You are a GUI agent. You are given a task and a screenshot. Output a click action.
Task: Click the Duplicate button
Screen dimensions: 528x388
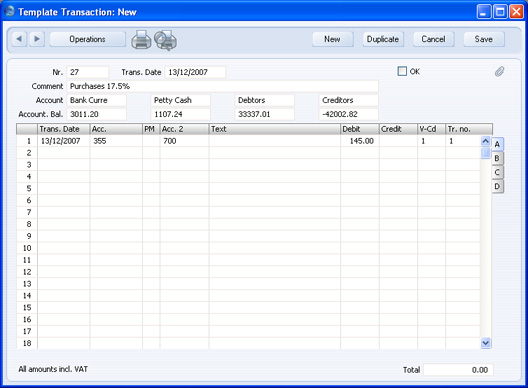pyautogui.click(x=383, y=39)
